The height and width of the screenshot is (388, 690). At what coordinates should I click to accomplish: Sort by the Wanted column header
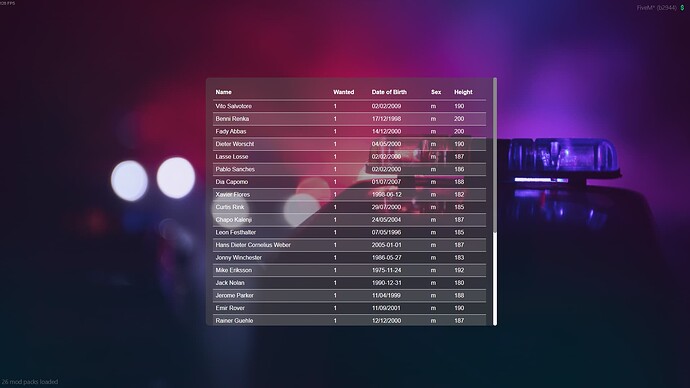pyautogui.click(x=344, y=92)
